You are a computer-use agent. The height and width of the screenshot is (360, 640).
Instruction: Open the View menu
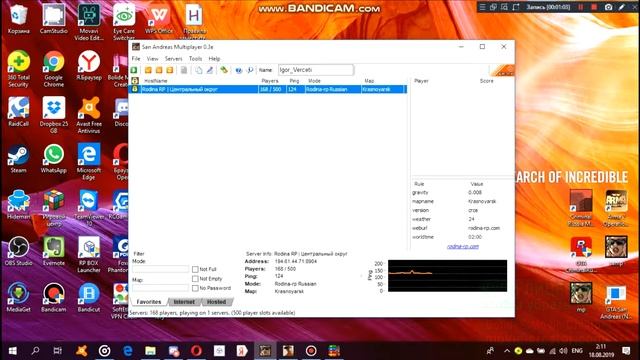tap(152, 59)
